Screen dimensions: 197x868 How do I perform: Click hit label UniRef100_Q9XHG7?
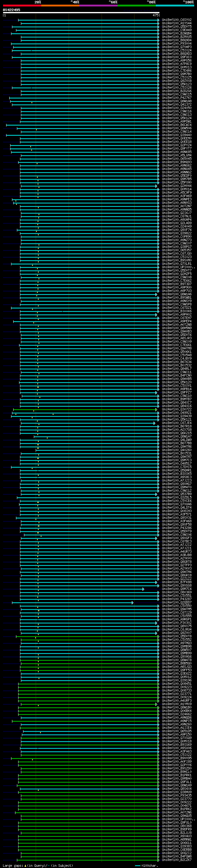(177, 484)
